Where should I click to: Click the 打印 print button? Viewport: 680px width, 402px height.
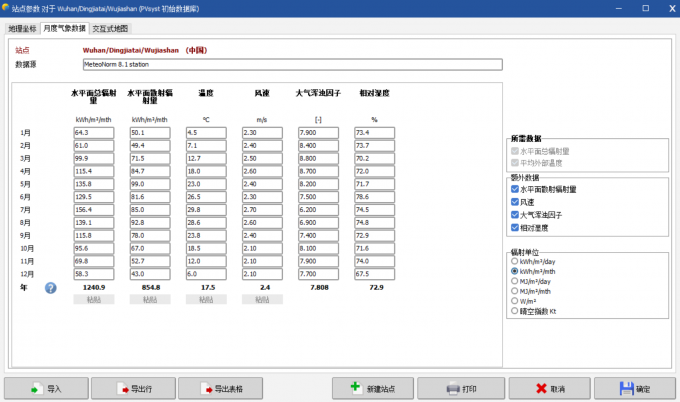461,388
